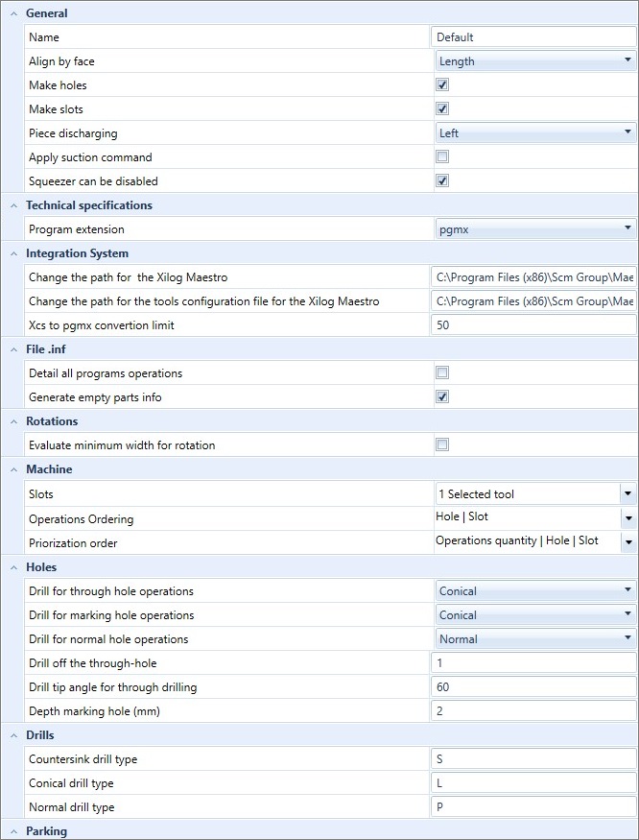Click the Technical specifications header text
Image resolution: width=639 pixels, height=840 pixels.
pyautogui.click(x=89, y=205)
